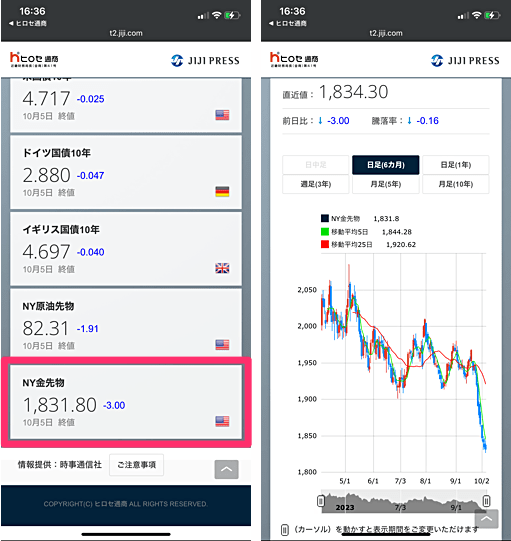Screen dimensions: 511x541
Task: Click the 4.717 yield value
Action: 47,99
